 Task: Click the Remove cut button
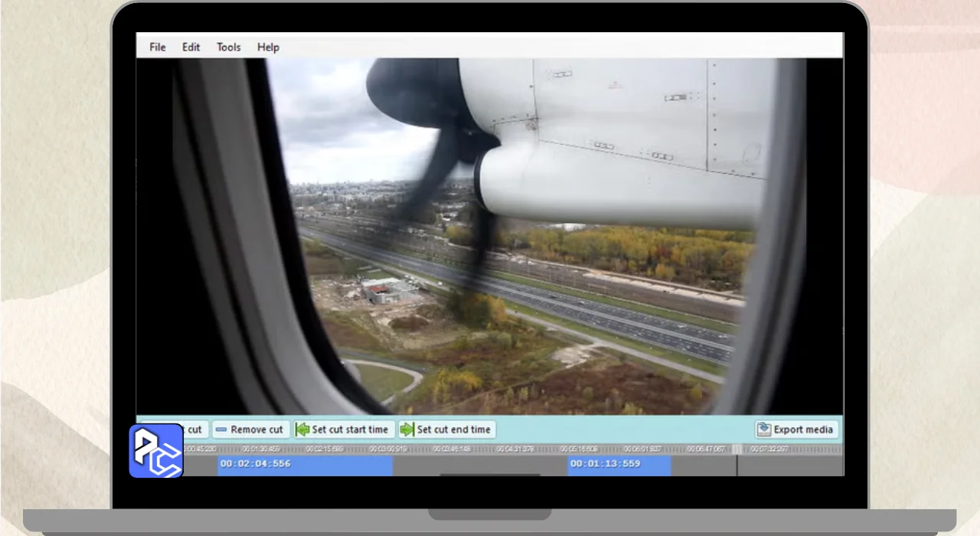click(250, 430)
